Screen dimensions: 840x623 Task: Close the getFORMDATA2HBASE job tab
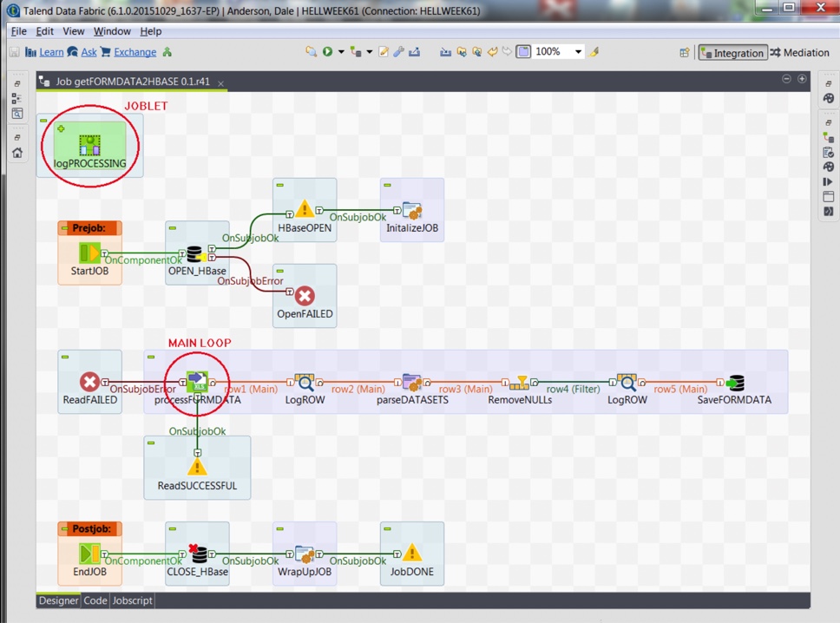pos(220,83)
